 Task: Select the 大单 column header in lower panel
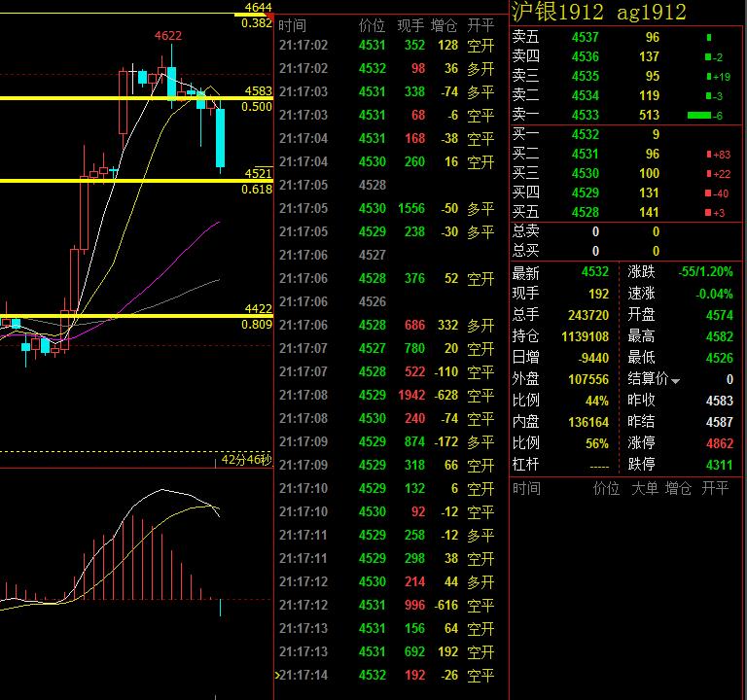[645, 488]
